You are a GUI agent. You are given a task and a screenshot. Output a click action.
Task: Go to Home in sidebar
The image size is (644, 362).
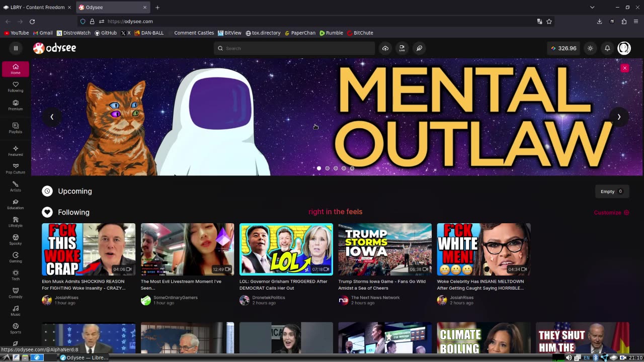(x=16, y=69)
